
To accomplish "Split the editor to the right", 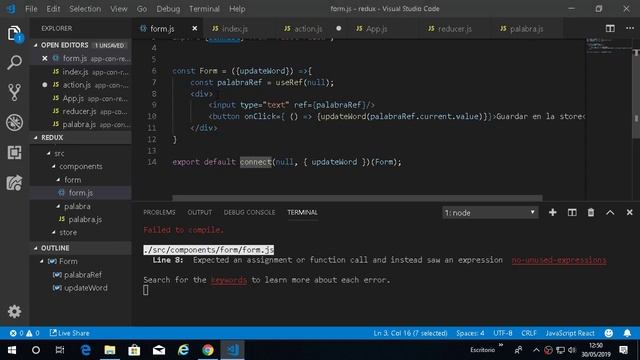I will [x=610, y=28].
